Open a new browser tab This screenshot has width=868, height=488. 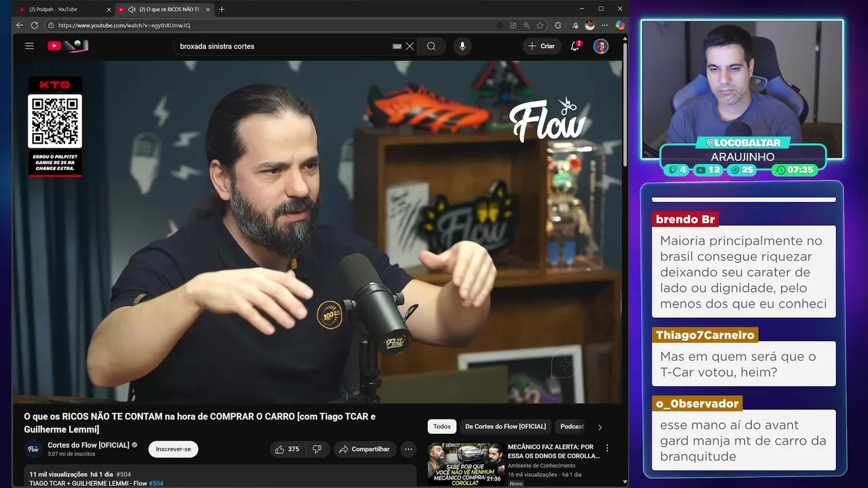click(x=222, y=9)
